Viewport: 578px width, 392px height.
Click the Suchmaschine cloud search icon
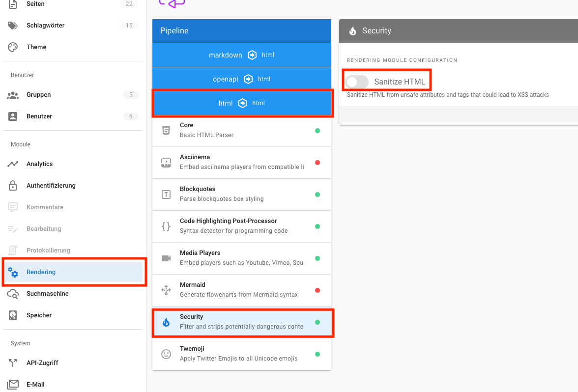[13, 294]
